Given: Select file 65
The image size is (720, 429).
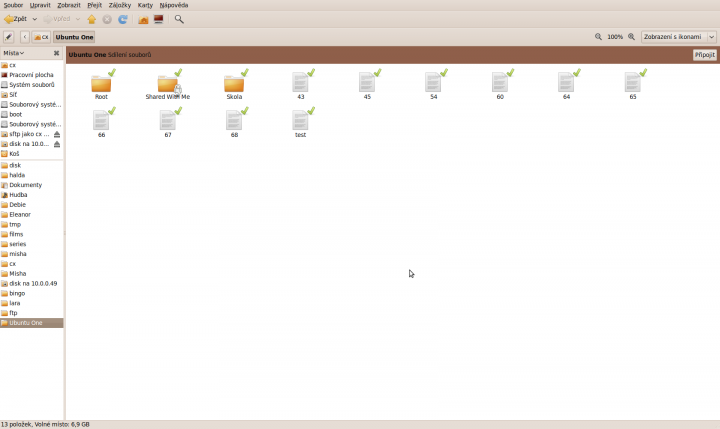Looking at the screenshot, I should click(x=633, y=85).
